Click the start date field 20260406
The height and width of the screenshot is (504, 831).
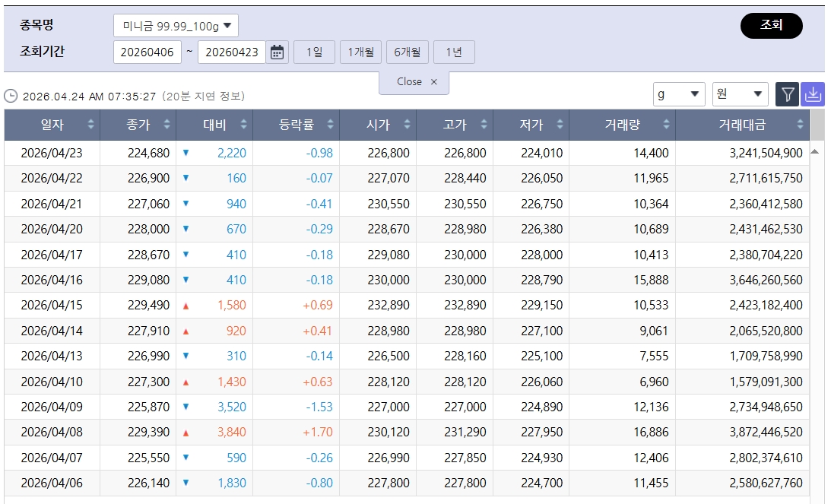(x=147, y=52)
